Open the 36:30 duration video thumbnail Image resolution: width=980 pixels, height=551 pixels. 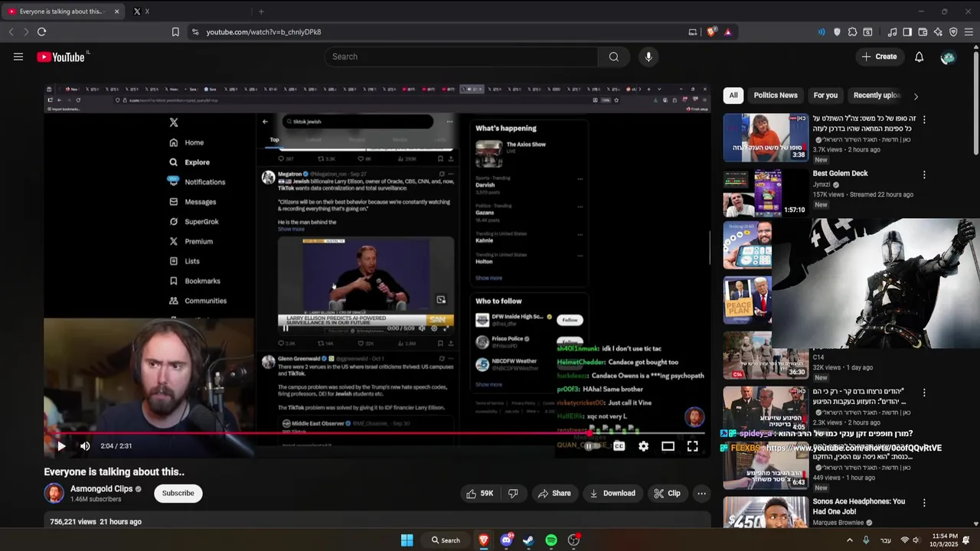coord(766,356)
